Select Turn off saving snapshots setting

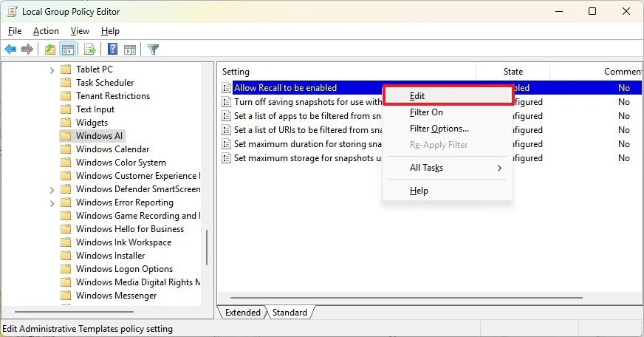[x=308, y=102]
